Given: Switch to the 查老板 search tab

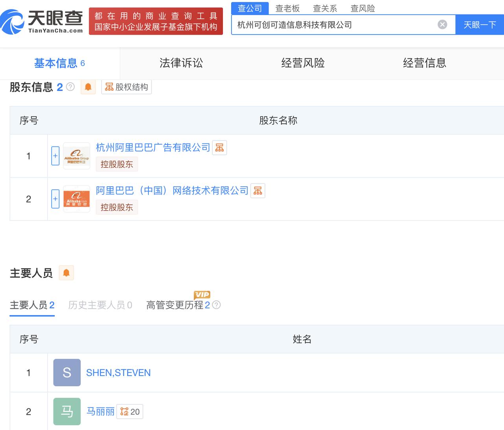Looking at the screenshot, I should (x=288, y=8).
